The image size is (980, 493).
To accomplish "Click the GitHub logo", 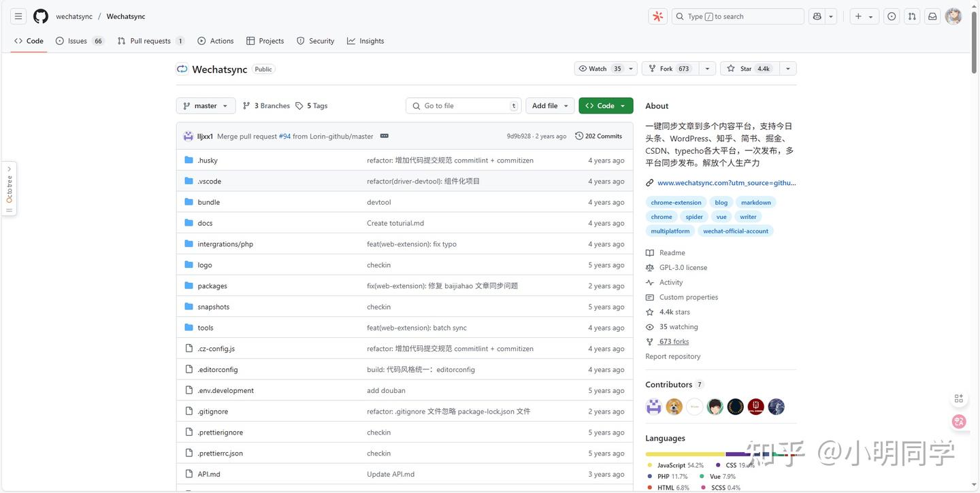I will coord(40,16).
